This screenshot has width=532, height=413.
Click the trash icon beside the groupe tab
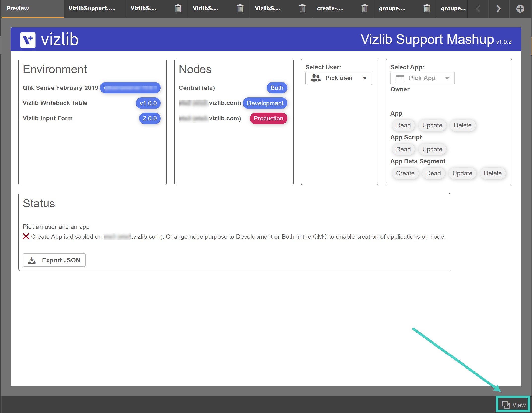426,8
